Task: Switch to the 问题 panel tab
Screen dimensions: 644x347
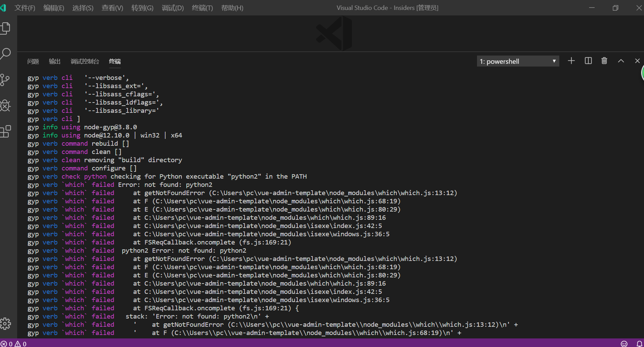Action: (33, 61)
